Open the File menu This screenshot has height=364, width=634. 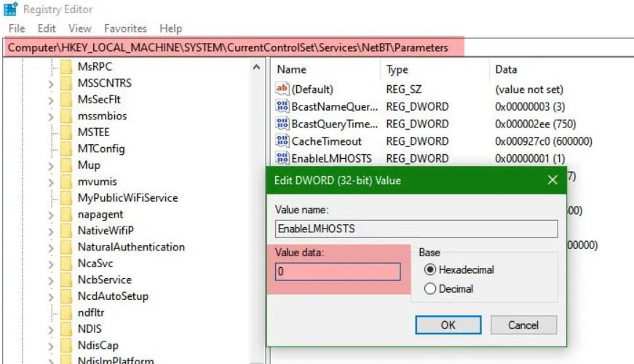click(x=17, y=28)
